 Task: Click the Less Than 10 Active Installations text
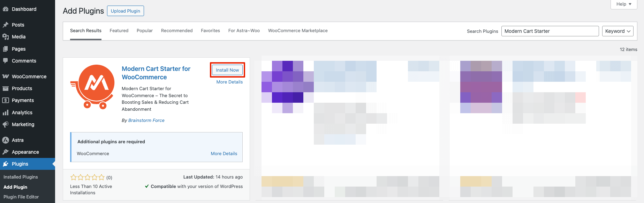pos(91,190)
